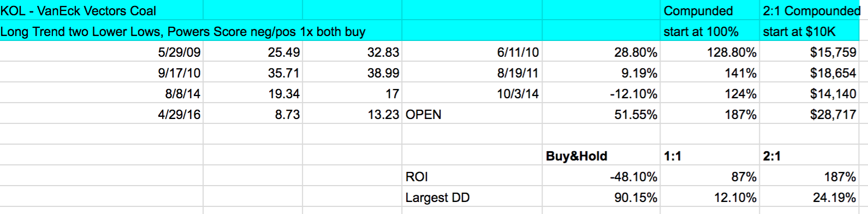Select the ROI row label cell
The width and height of the screenshot is (868, 214).
pyautogui.click(x=472, y=177)
